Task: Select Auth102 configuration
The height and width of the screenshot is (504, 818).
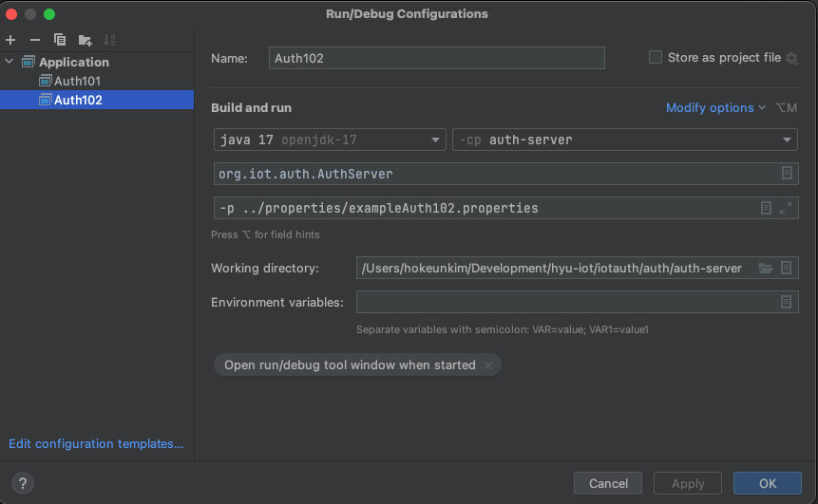Action: point(97,100)
